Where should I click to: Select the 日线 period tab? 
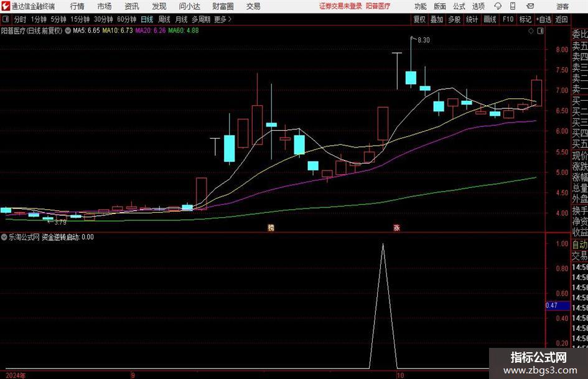[x=147, y=19]
